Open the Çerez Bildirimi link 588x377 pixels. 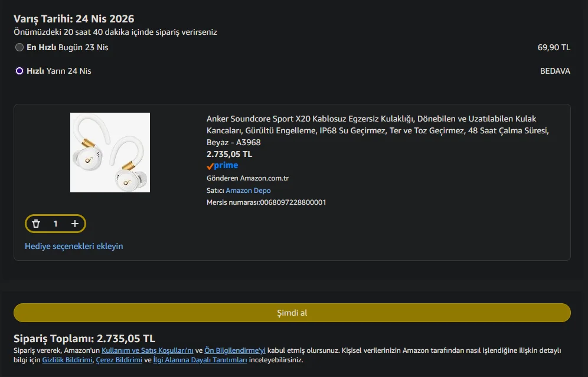(119, 359)
